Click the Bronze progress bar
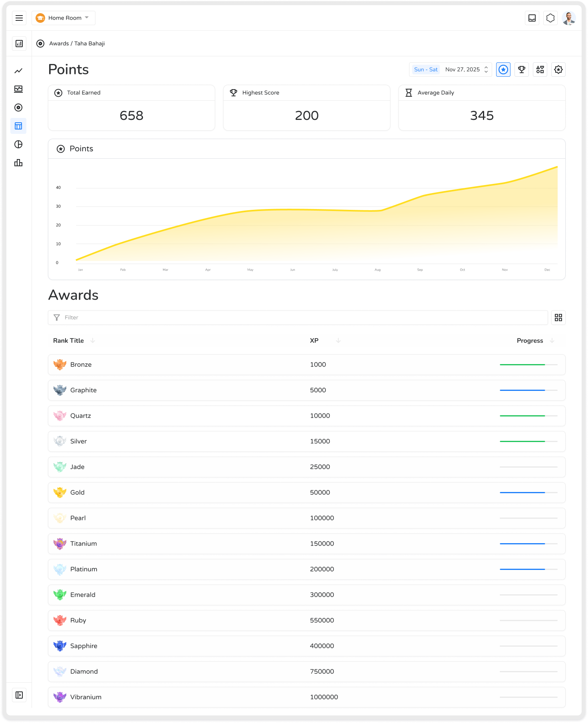 tap(528, 364)
